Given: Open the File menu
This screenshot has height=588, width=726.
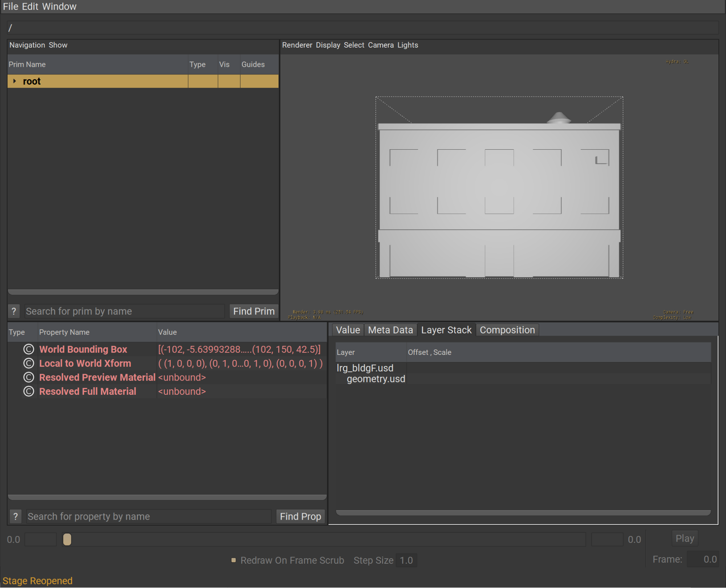Looking at the screenshot, I should pos(11,7).
